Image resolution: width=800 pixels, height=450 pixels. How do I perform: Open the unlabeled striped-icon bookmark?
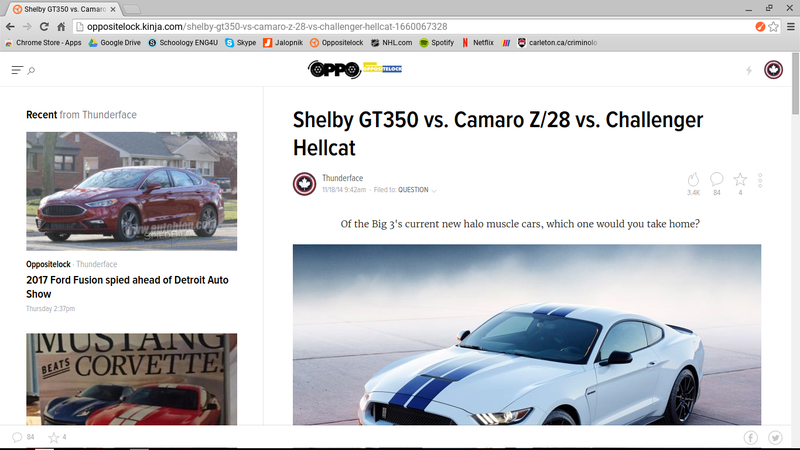506,43
